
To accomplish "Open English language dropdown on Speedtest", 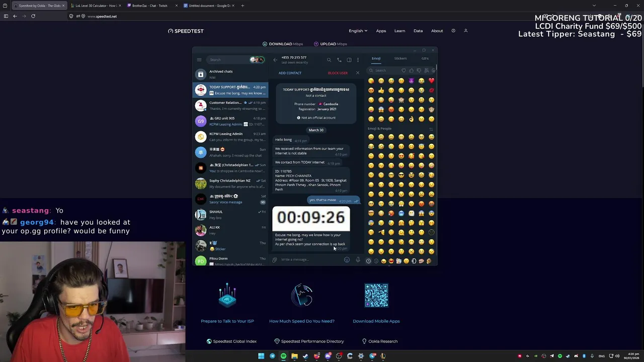I will pyautogui.click(x=358, y=31).
